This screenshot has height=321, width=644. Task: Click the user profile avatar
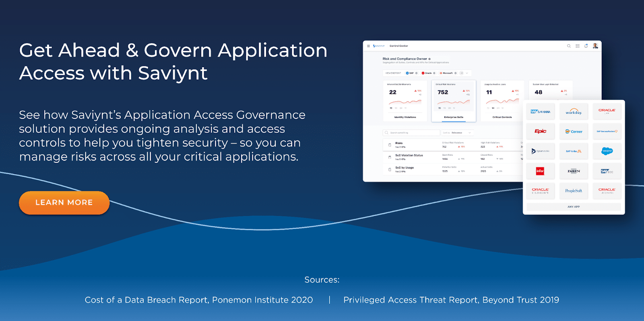click(595, 46)
